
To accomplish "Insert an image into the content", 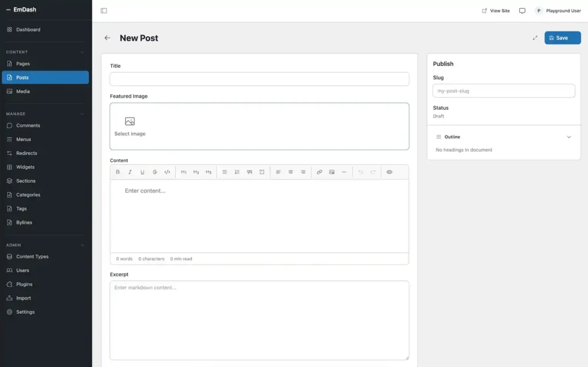I will coord(332,172).
